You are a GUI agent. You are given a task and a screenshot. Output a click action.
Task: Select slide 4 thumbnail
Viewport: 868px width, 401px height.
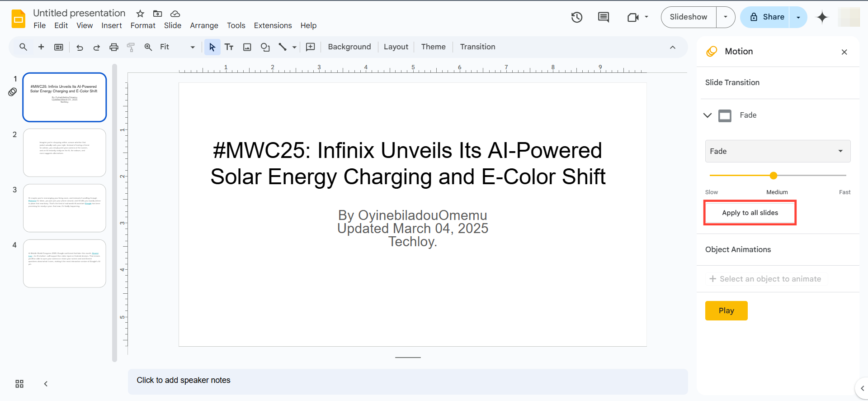(65, 263)
